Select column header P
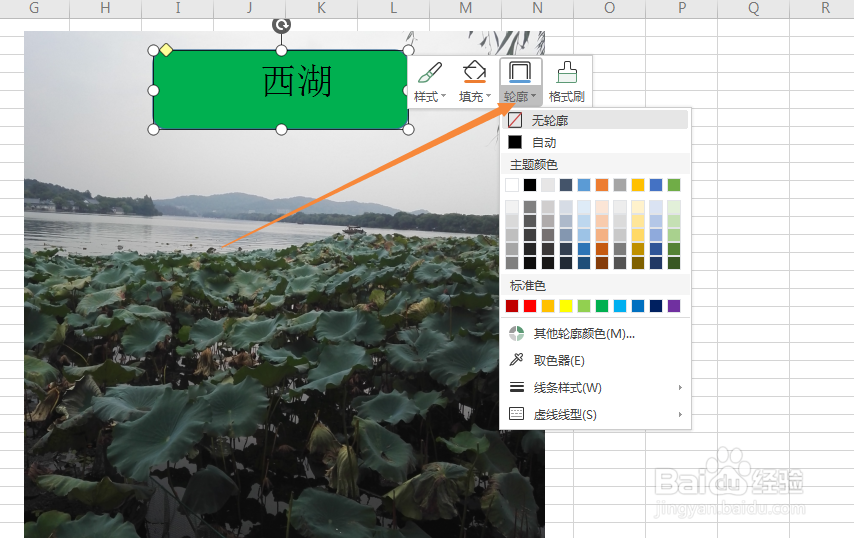The image size is (854, 538). (681, 8)
